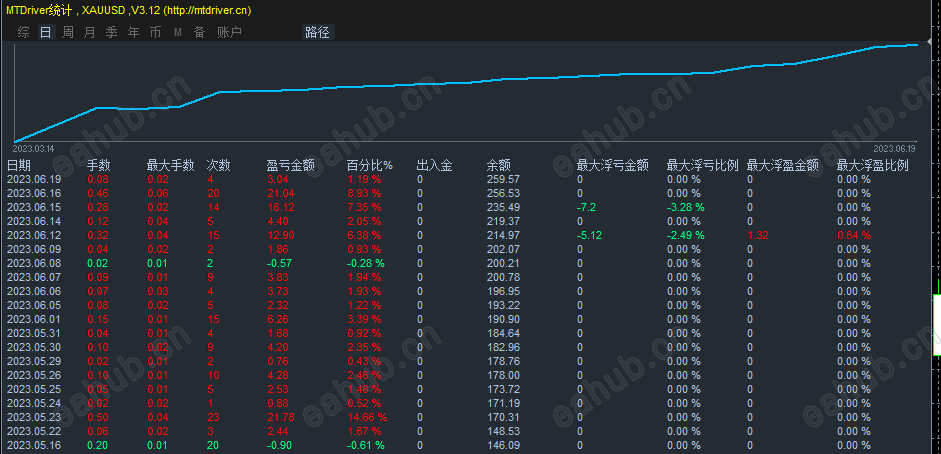The width and height of the screenshot is (941, 454).
Task: Open the mtdriver.cn link in the title
Action: pyautogui.click(x=208, y=10)
